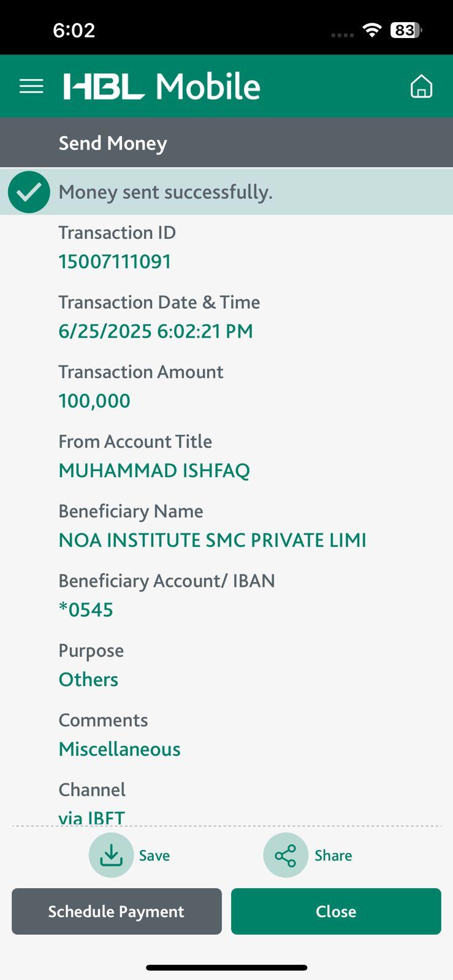This screenshot has height=980, width=453.
Task: Tap the green success checkmark icon
Action: (29, 192)
